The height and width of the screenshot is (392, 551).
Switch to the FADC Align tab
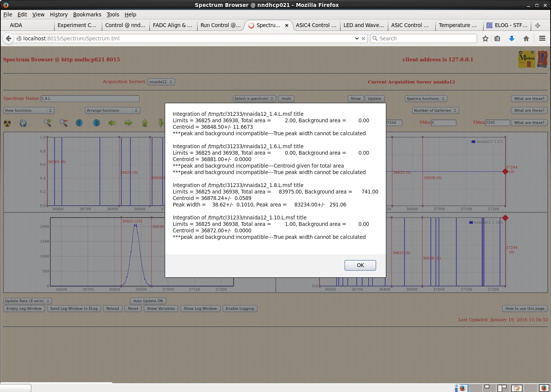coord(173,25)
